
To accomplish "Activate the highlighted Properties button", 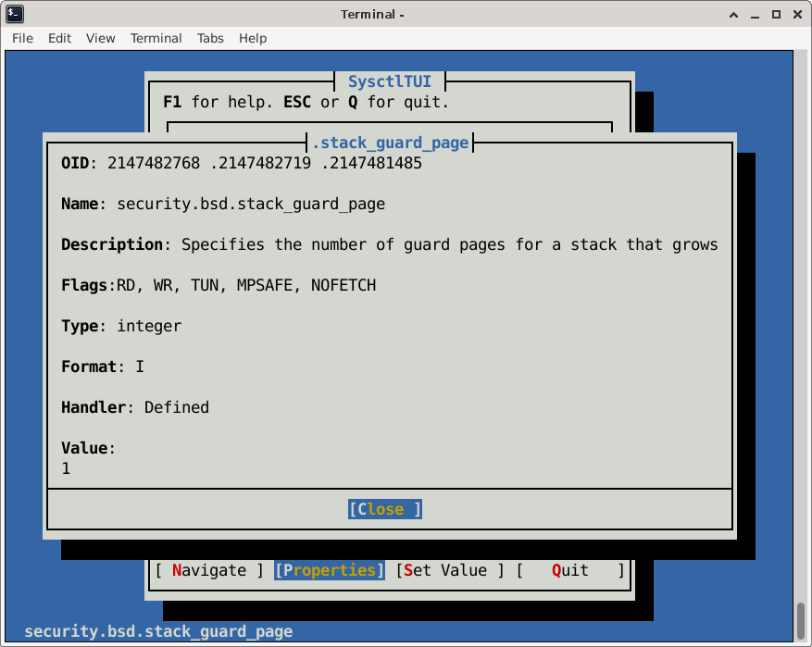I will [330, 570].
